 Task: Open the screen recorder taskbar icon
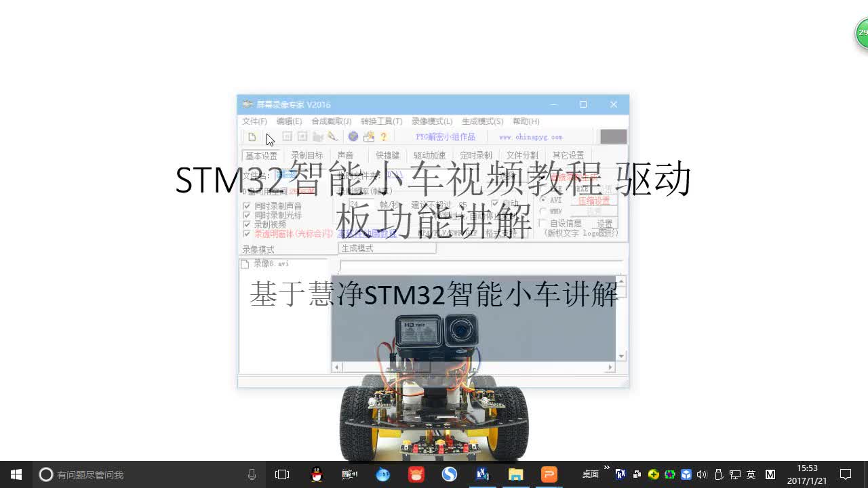(350, 474)
